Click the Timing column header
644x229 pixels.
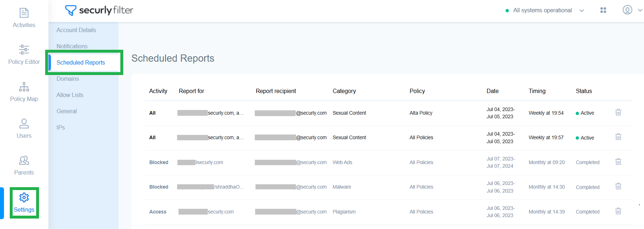pos(537,91)
